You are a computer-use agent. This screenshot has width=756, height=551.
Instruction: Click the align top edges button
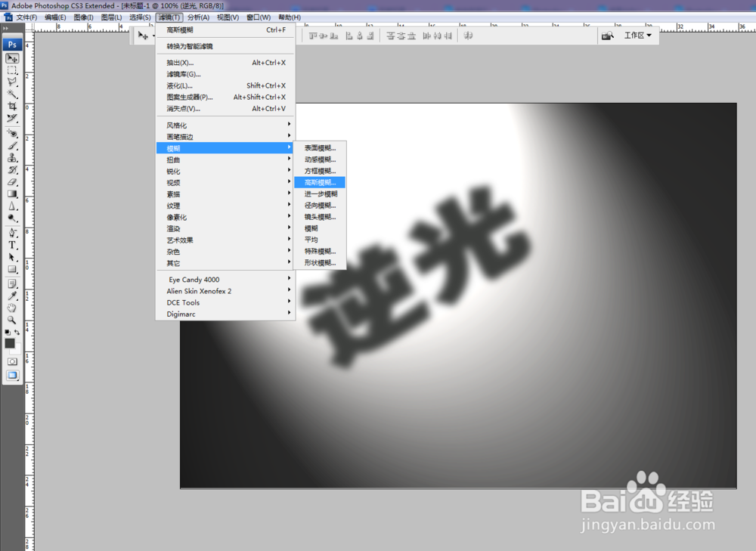coord(313,36)
